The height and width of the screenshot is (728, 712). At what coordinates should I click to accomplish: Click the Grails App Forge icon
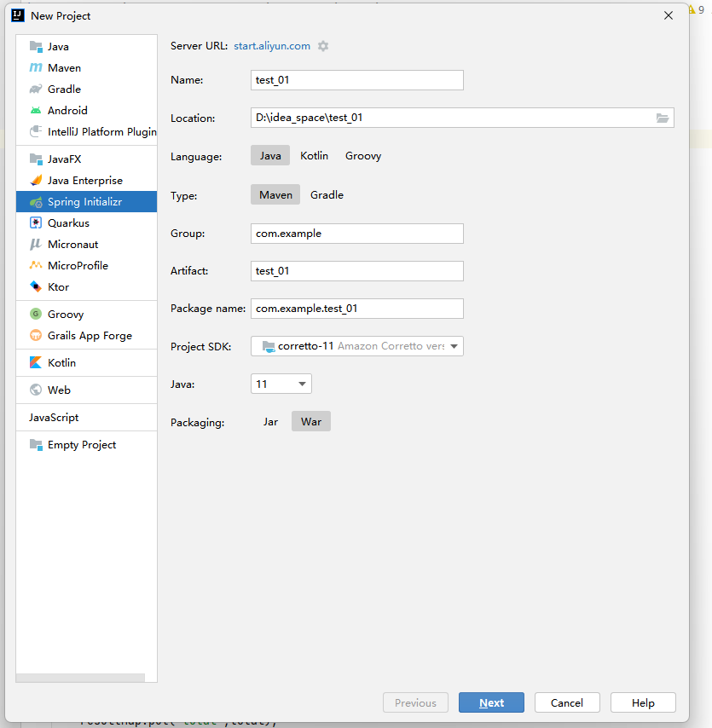[x=36, y=335]
